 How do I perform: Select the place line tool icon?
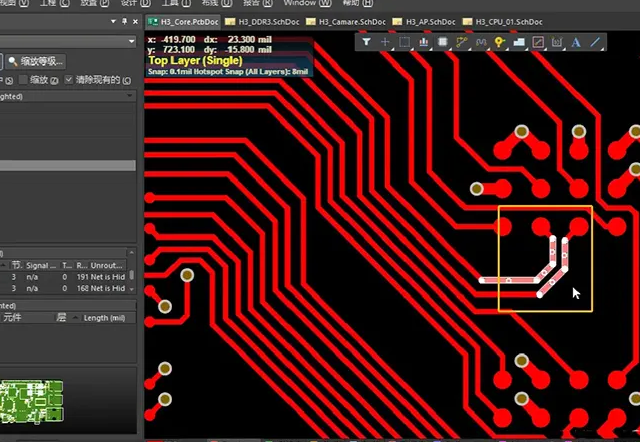(x=595, y=43)
